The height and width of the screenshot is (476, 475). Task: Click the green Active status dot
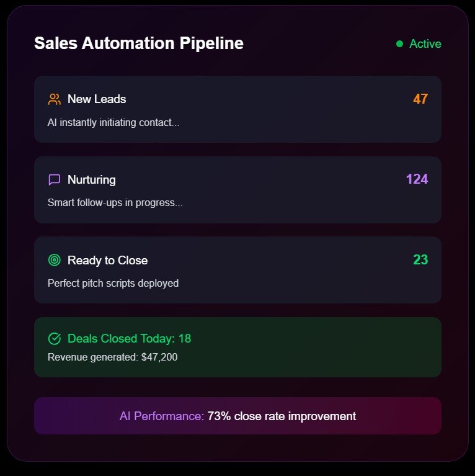(x=399, y=44)
